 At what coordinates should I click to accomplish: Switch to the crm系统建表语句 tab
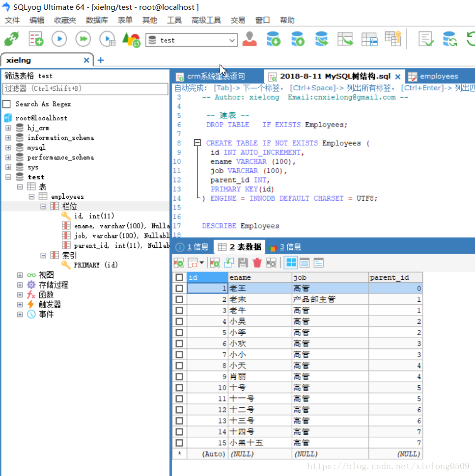click(x=216, y=76)
